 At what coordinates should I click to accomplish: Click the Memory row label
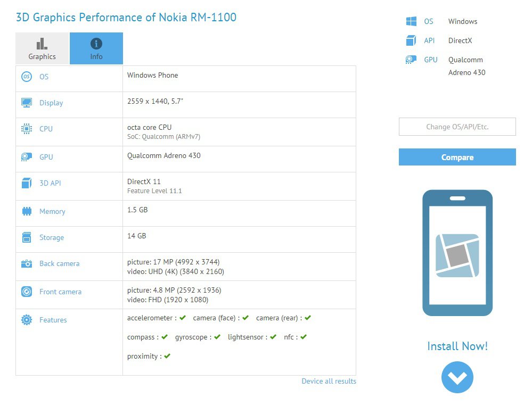pos(52,211)
